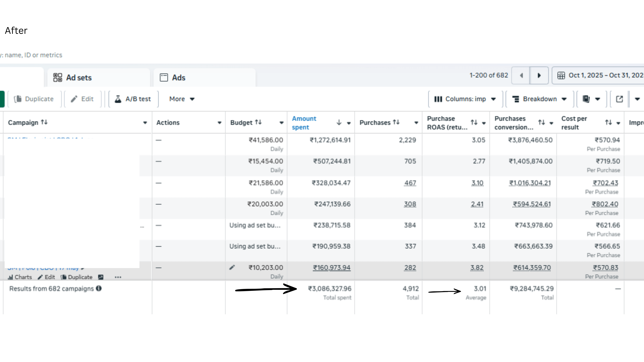644x362 pixels.
Task: Open the Oct 1 – Oct 31 date range picker
Action: (x=600, y=75)
